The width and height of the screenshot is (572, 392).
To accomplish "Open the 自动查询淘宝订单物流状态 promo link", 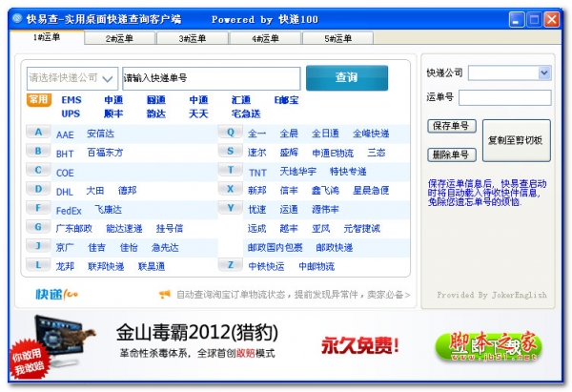I will click(294, 294).
